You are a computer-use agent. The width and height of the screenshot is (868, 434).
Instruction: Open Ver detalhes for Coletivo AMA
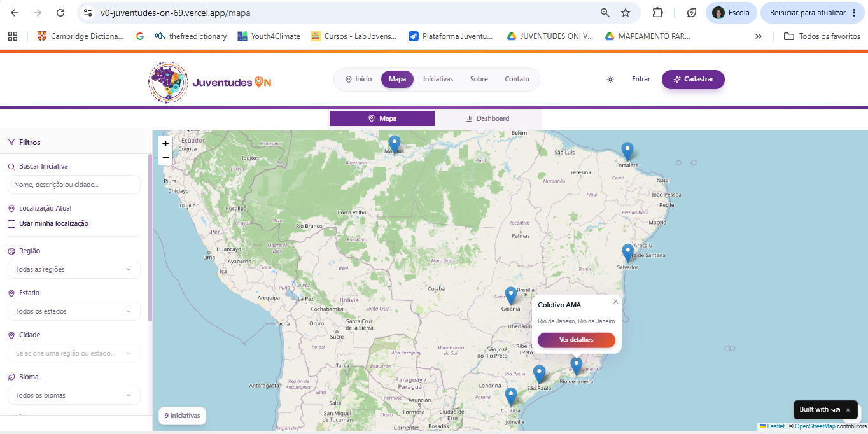point(577,340)
